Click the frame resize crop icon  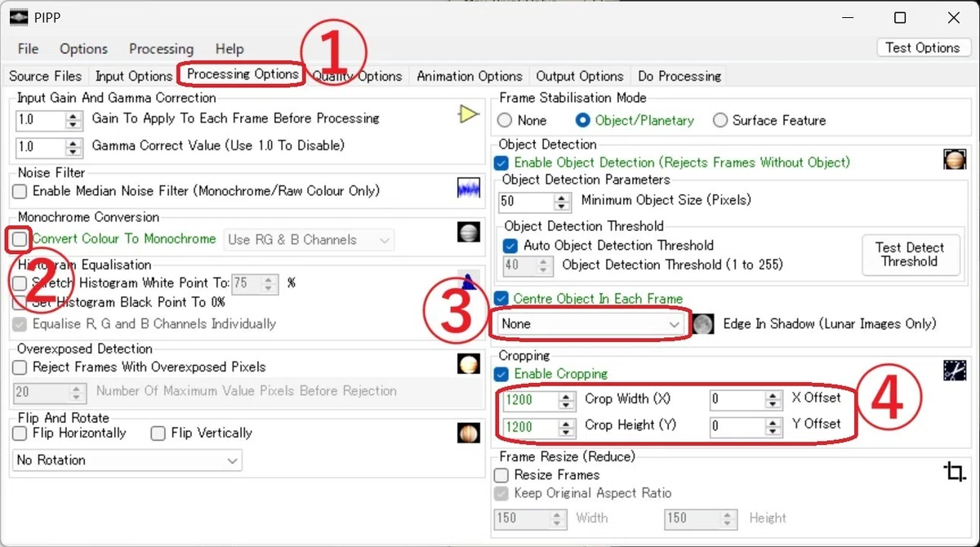pos(954,471)
